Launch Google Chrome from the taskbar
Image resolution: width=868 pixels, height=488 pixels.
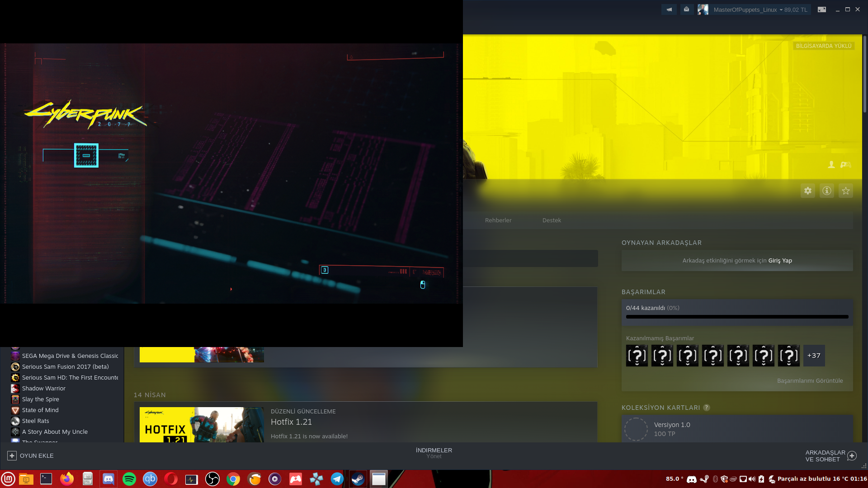[233, 479]
